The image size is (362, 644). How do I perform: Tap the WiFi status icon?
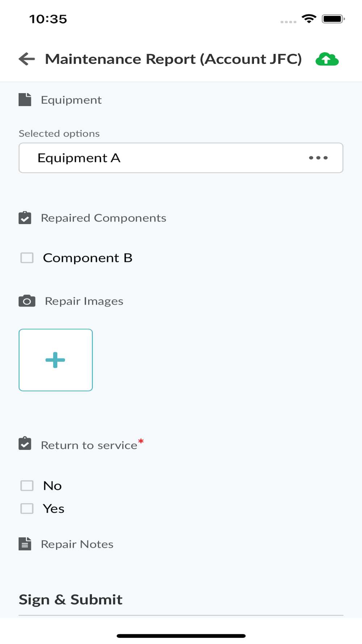(x=309, y=18)
